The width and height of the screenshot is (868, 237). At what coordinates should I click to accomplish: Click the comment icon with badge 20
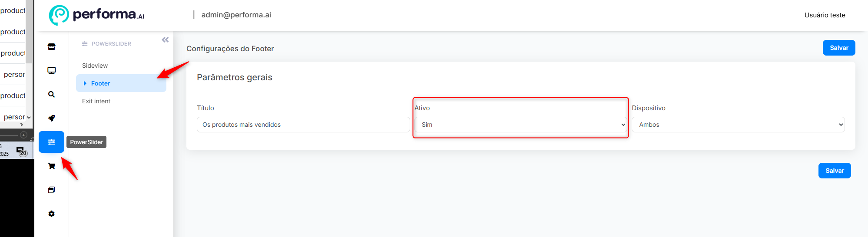(21, 151)
